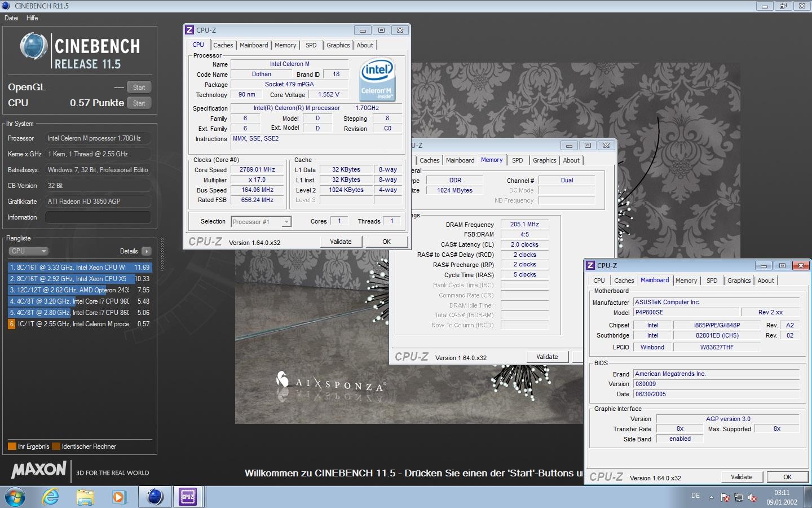Open the network tray icon
The width and height of the screenshot is (812, 508).
coord(739,497)
